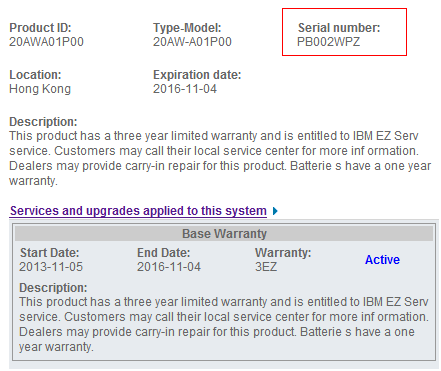Click the Start Date 2013-11-05 value
This screenshot has width=441, height=371.
[x=51, y=267]
